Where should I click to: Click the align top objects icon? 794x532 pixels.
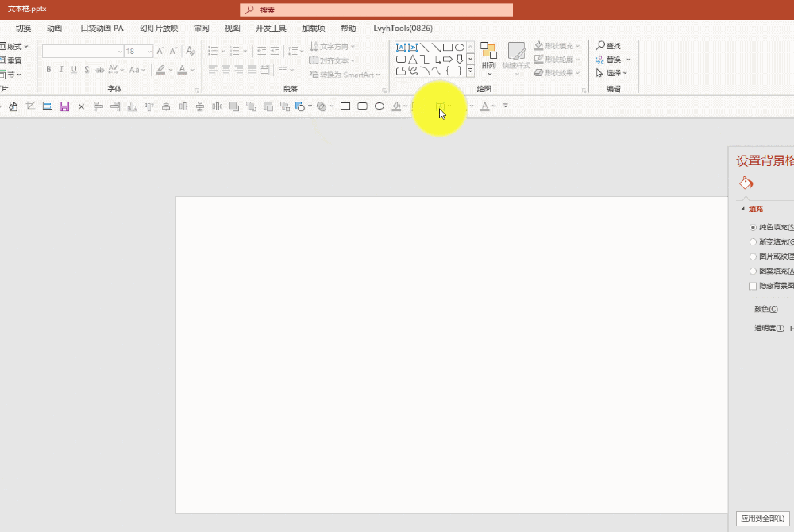149,106
